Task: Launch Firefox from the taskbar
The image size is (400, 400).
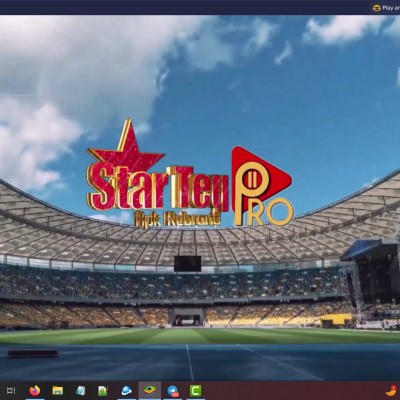Action: click(x=35, y=390)
